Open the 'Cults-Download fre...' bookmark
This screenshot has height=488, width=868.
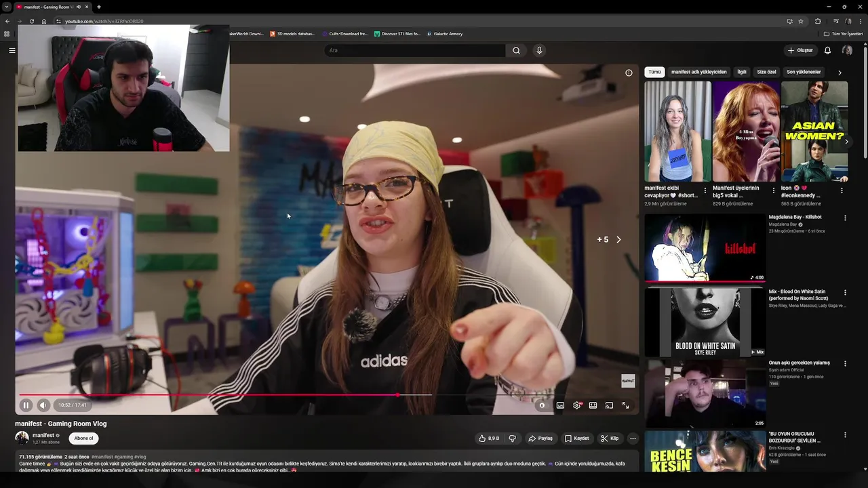click(344, 33)
